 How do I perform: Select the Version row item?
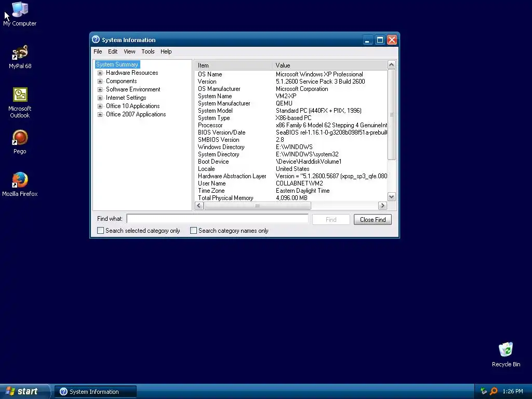[x=291, y=82]
